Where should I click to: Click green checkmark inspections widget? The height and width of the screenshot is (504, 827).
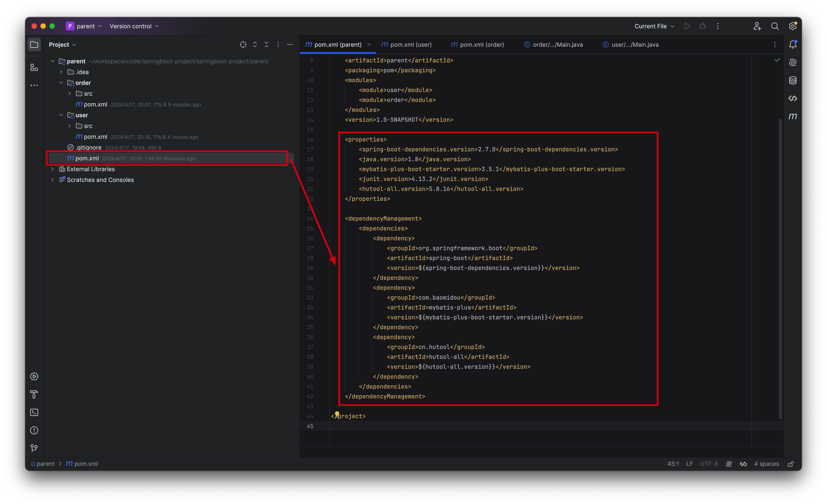tap(777, 60)
